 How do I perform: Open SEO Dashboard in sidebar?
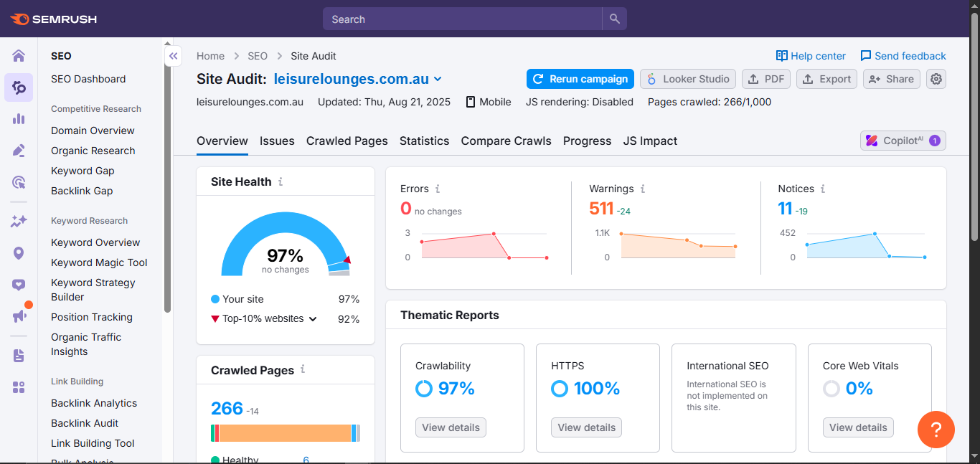88,79
